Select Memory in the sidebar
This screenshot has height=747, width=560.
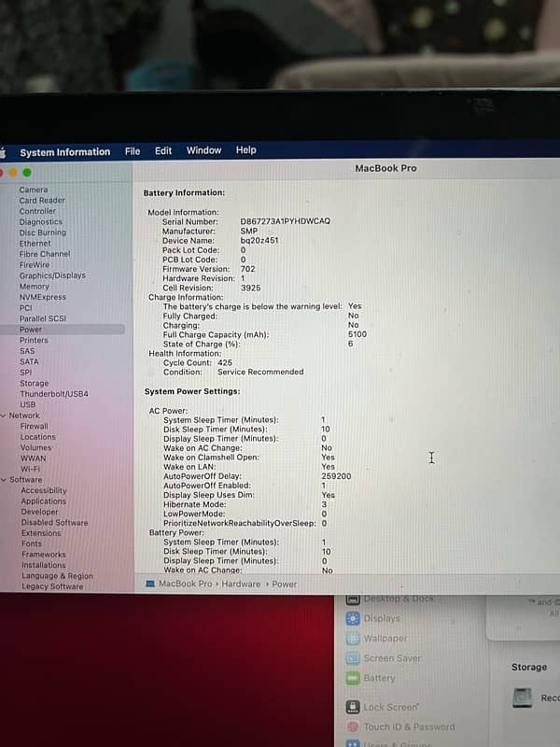[34, 287]
